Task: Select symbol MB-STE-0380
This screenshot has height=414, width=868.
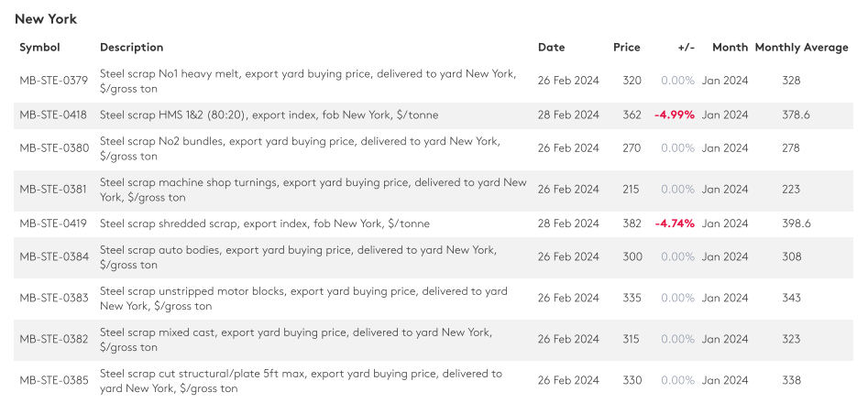Action: (x=54, y=148)
